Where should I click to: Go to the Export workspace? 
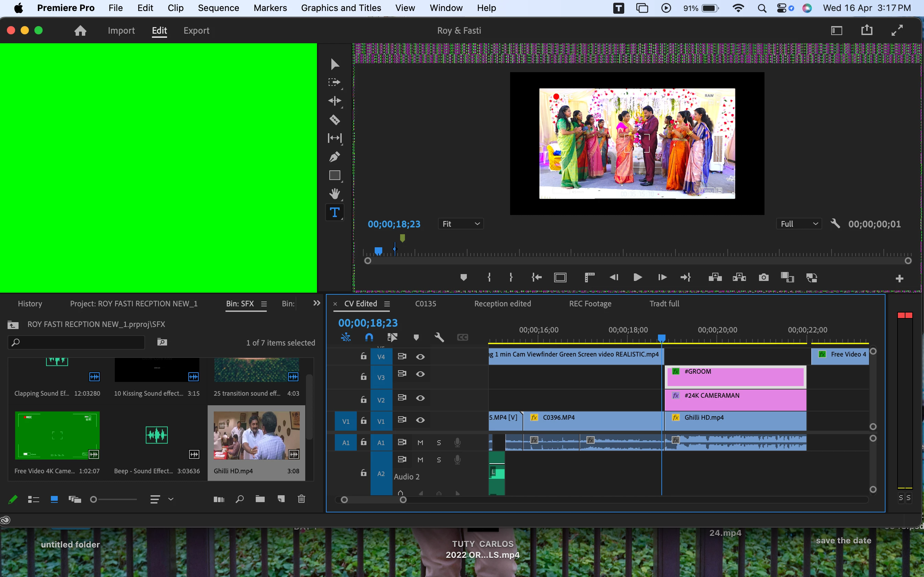coord(196,31)
